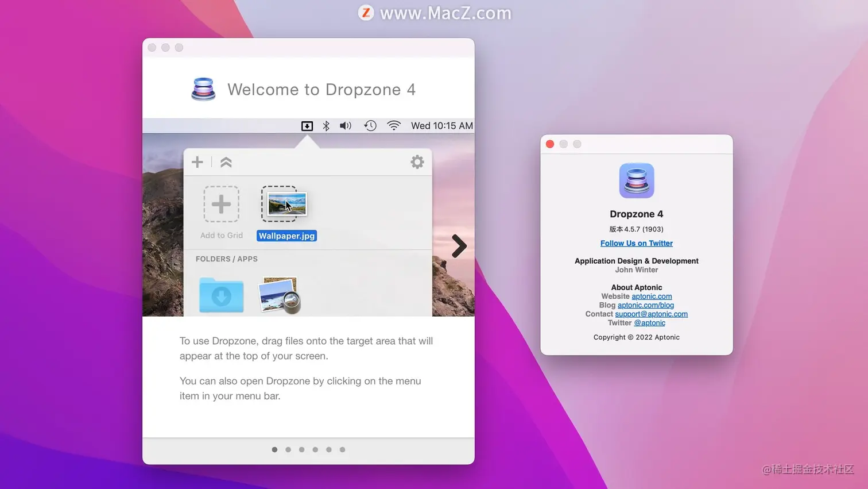Click the Wi-Fi icon in illustrated menu bar

pyautogui.click(x=394, y=126)
